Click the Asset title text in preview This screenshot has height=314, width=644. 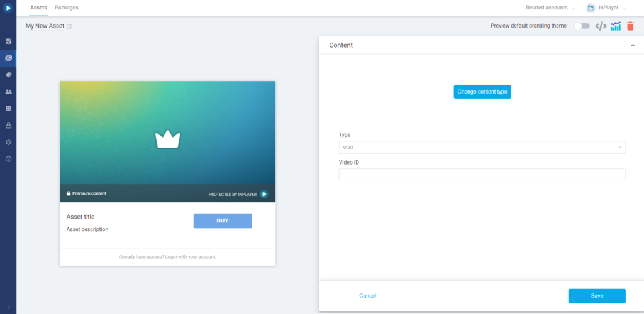pyautogui.click(x=80, y=217)
